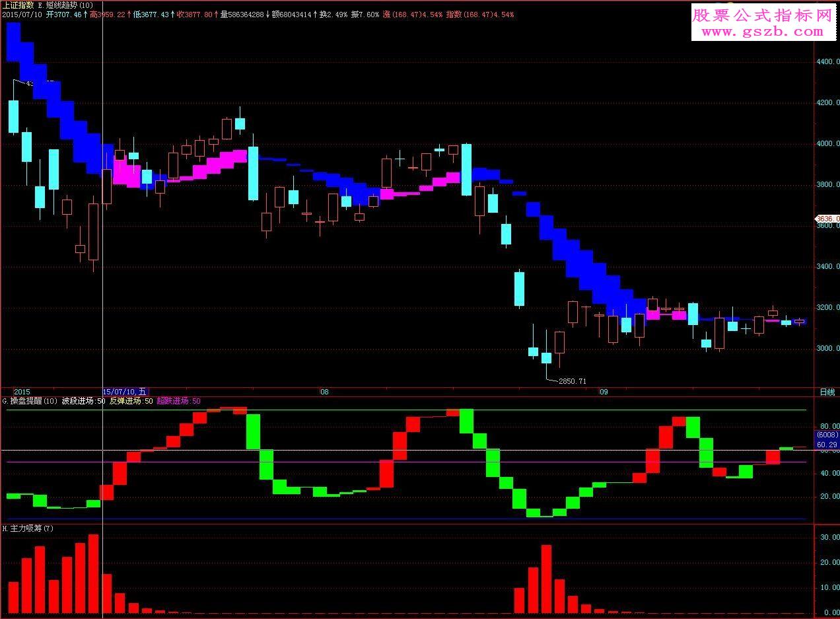Click the date 2015/07/10 in header
This screenshot has width=840, height=619.
point(22,13)
